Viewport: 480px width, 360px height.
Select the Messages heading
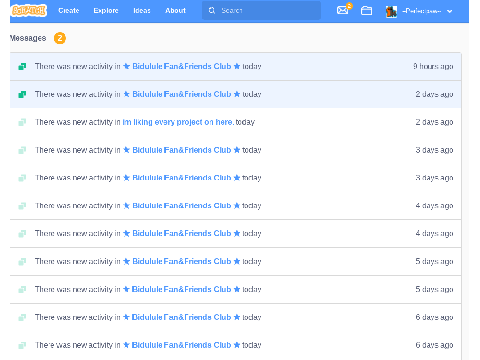click(28, 38)
